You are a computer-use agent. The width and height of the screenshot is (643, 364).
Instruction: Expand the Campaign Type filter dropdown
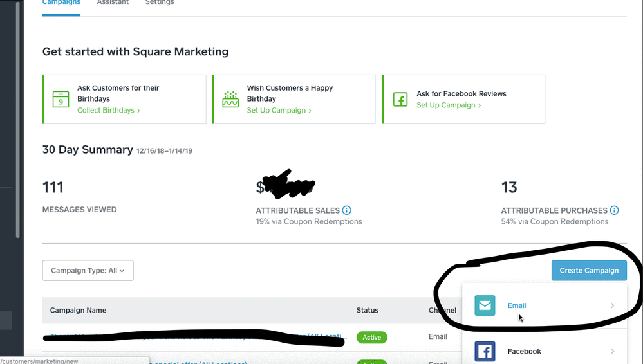point(88,271)
